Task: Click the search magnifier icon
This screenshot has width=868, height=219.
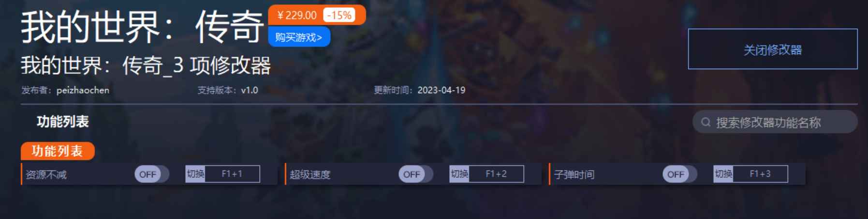Action: click(x=706, y=122)
